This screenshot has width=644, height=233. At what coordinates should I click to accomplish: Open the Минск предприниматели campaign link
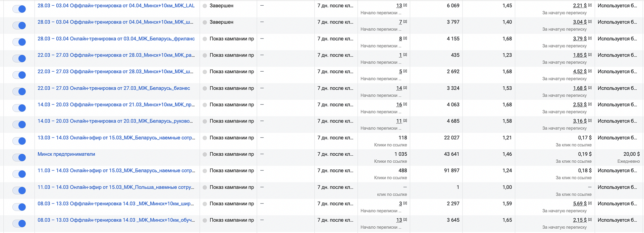[x=66, y=154]
